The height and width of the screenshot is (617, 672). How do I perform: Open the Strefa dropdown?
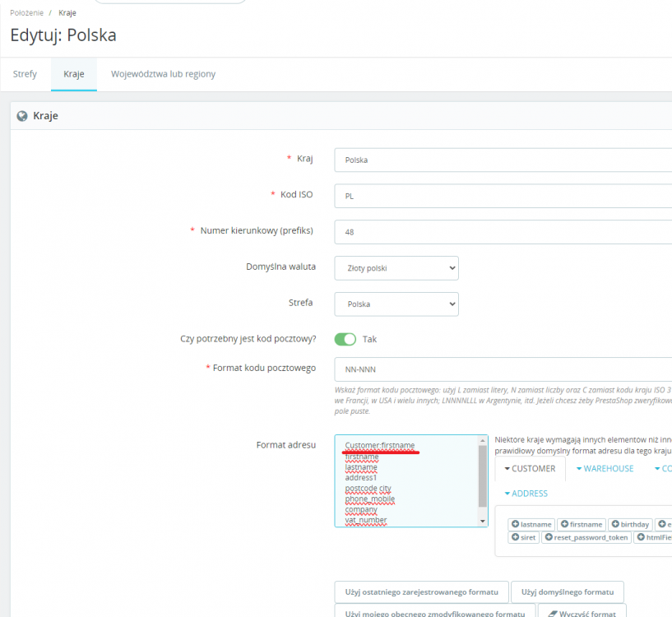pyautogui.click(x=396, y=304)
